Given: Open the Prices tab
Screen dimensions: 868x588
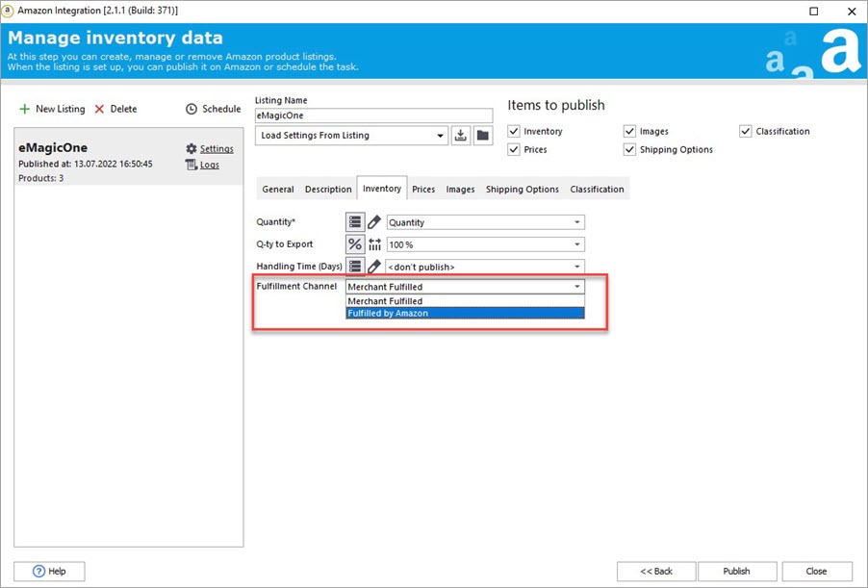Looking at the screenshot, I should pyautogui.click(x=423, y=189).
